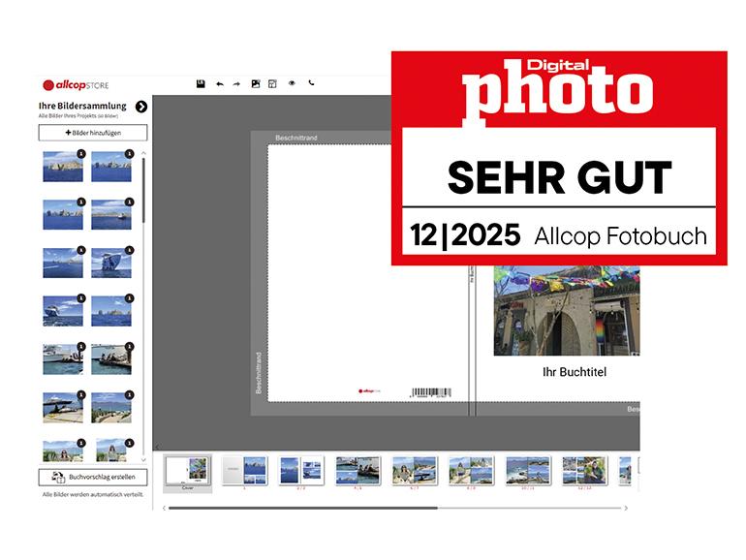
Task: Click the up arrow of image list scrollbar
Action: pos(143,153)
